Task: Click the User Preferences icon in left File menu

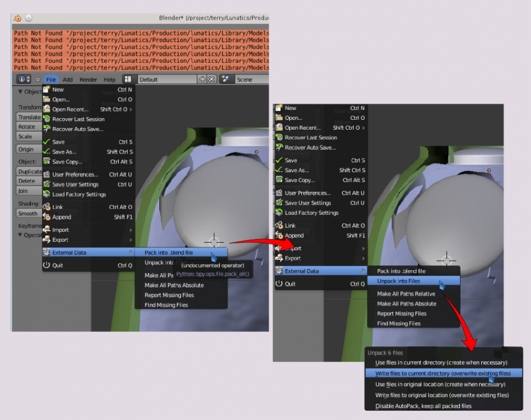Action: tap(46, 174)
